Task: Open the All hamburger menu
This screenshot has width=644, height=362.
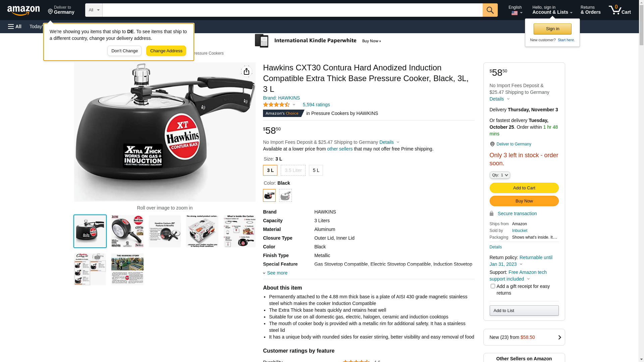Action: [x=15, y=26]
